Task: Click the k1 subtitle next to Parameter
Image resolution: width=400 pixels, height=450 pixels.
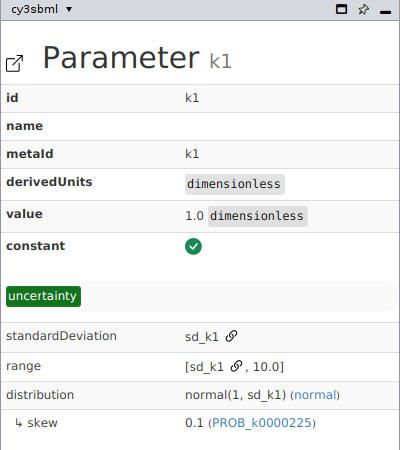Action: click(220, 61)
